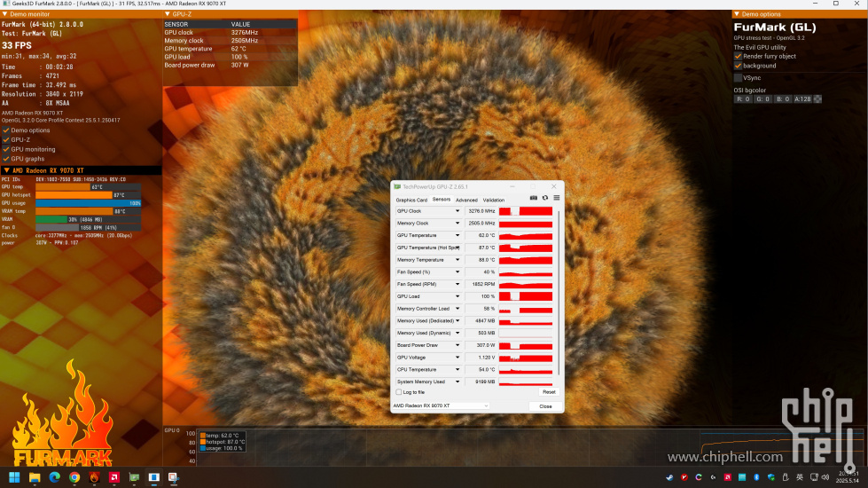The image size is (868, 488).
Task: Open the GPU-Z hamburger menu
Action: [556, 198]
